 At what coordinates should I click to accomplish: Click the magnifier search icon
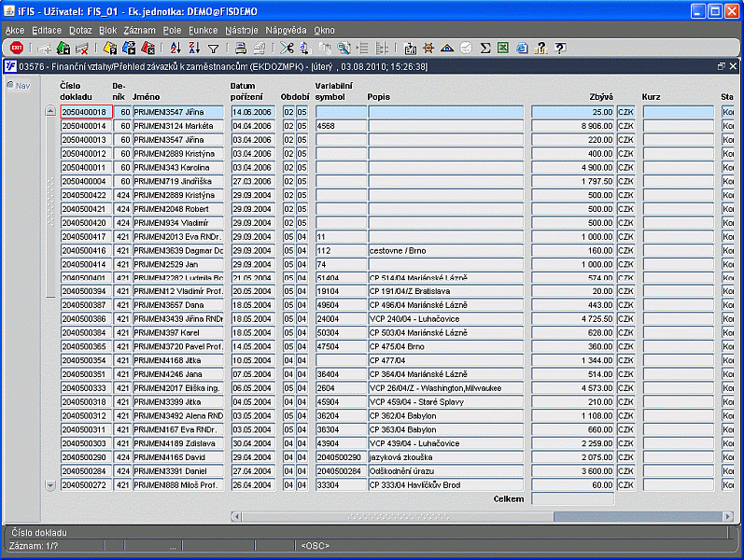tap(344, 48)
